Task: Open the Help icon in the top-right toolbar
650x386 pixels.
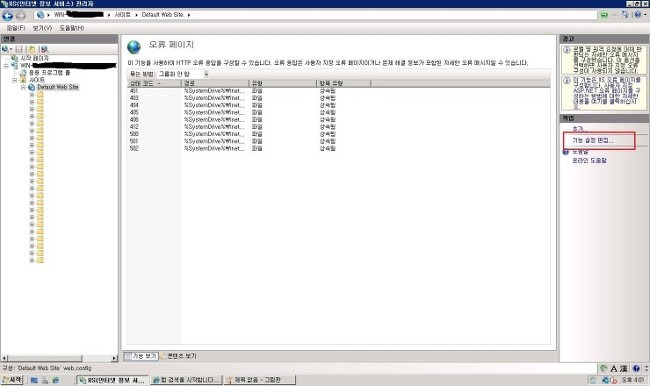Action: [x=638, y=15]
